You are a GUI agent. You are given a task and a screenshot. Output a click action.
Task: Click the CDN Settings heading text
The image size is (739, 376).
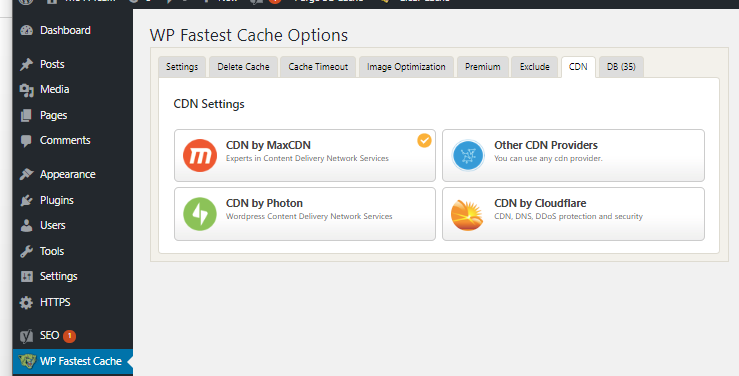[209, 104]
